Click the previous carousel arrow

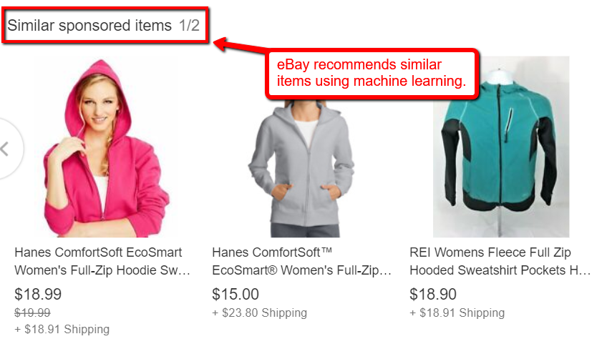pyautogui.click(x=7, y=149)
